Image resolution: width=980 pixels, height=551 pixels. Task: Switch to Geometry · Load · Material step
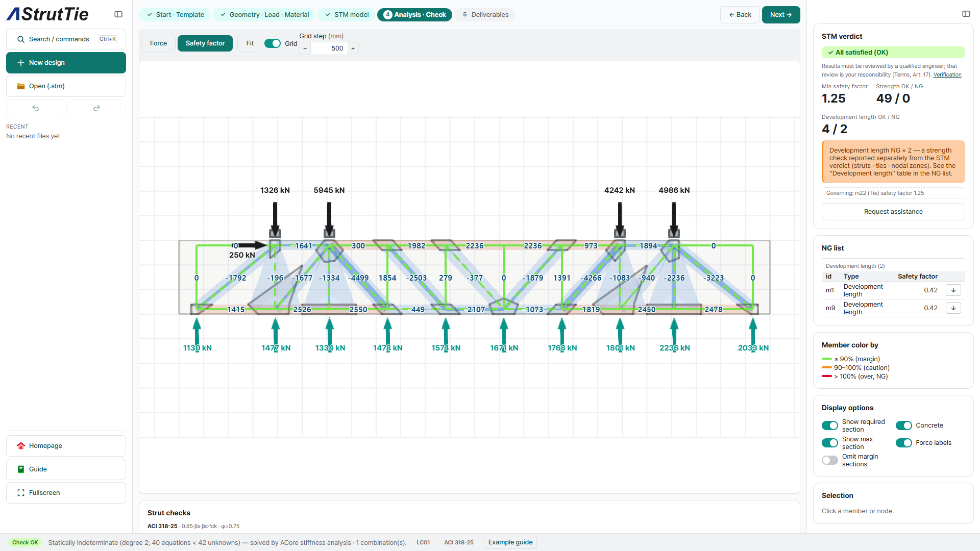[264, 15]
